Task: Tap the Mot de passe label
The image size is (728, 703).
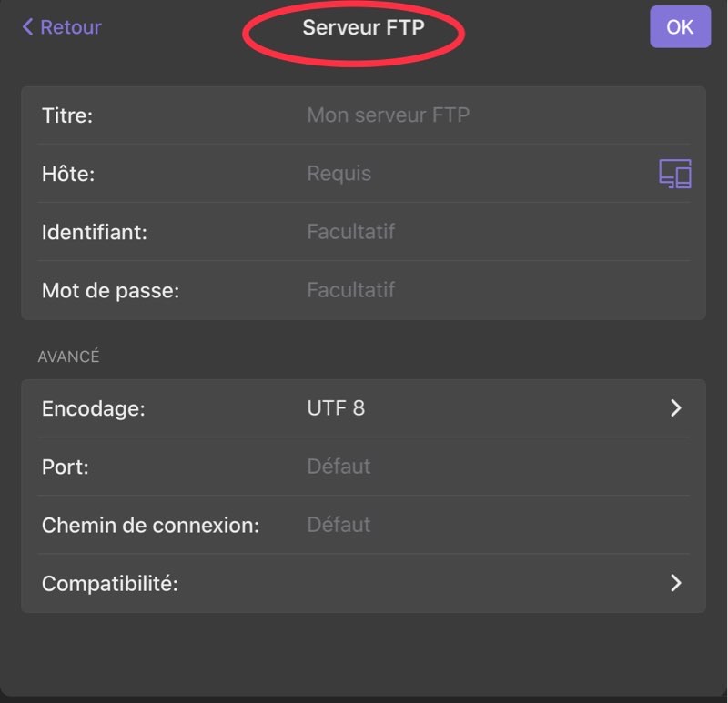Action: (x=110, y=291)
